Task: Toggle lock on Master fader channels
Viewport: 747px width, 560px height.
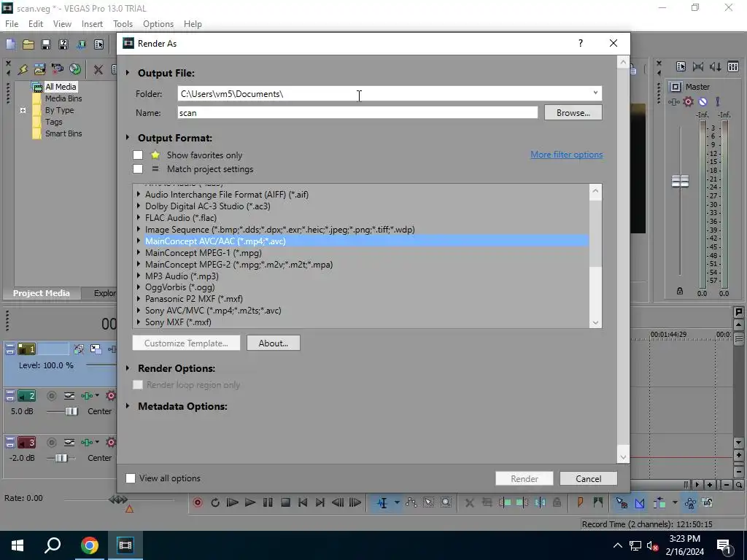Action: tap(680, 291)
